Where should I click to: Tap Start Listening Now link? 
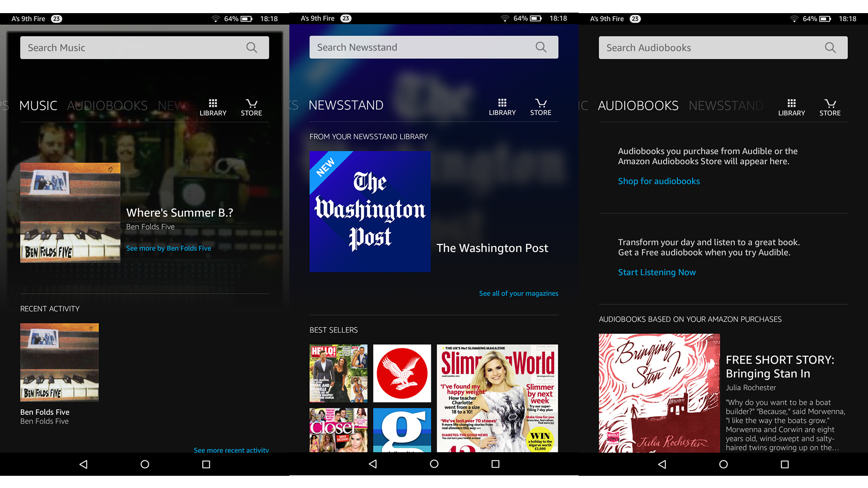[657, 272]
